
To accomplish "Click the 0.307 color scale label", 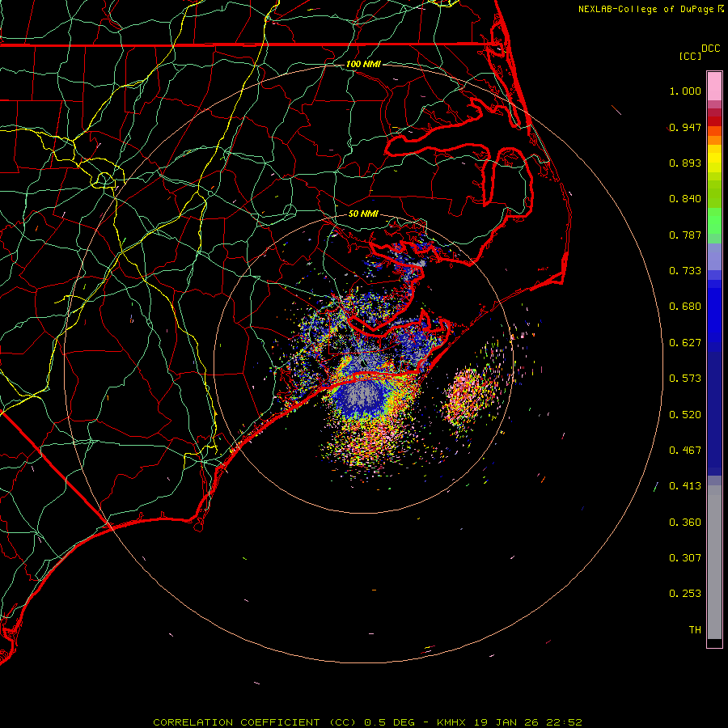I will coord(685,558).
